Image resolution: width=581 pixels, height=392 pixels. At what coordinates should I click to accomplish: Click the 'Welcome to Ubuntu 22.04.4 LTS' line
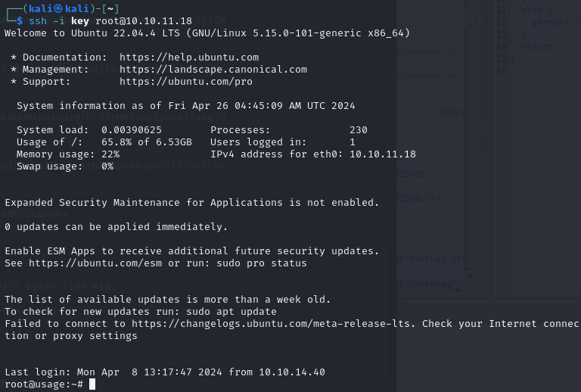pyautogui.click(x=207, y=33)
